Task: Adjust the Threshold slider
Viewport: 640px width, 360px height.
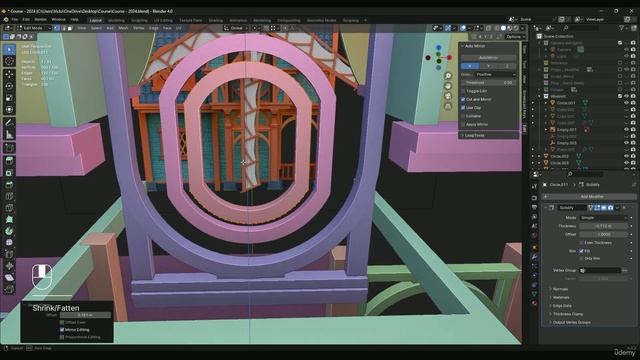Action: coord(488,83)
